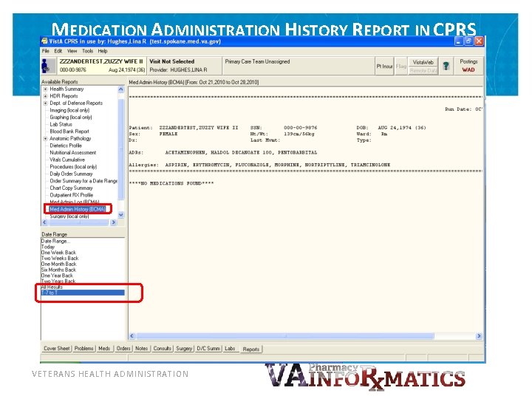Image resolution: width=532 pixels, height=399 pixels.
Task: Select the Daily Order Summary report
Action: (71, 174)
